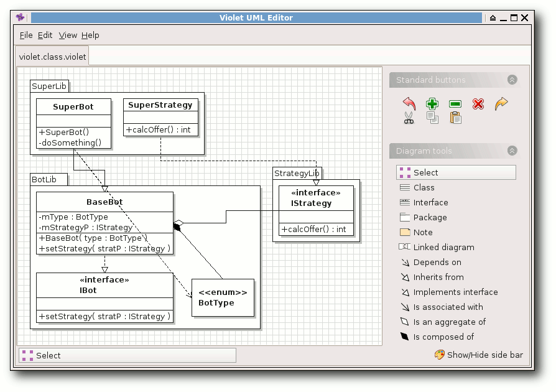Collapse the Standard buttons panel
556x392 pixels.
tap(512, 80)
